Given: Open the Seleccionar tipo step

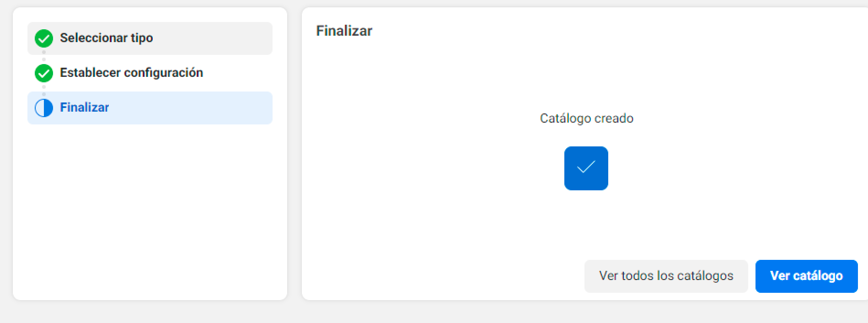Looking at the screenshot, I should [150, 38].
